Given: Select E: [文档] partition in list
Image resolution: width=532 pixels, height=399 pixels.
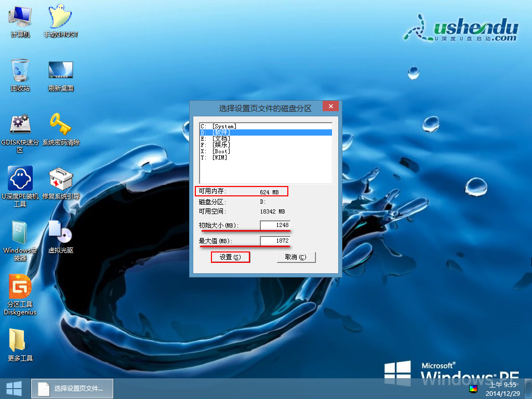Looking at the screenshot, I should pyautogui.click(x=265, y=138).
